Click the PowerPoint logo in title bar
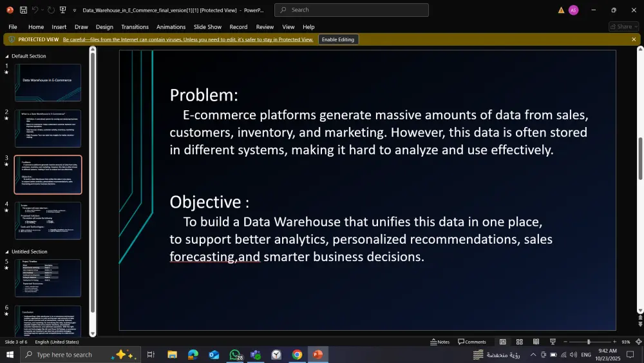This screenshot has height=363, width=644. tap(10, 10)
